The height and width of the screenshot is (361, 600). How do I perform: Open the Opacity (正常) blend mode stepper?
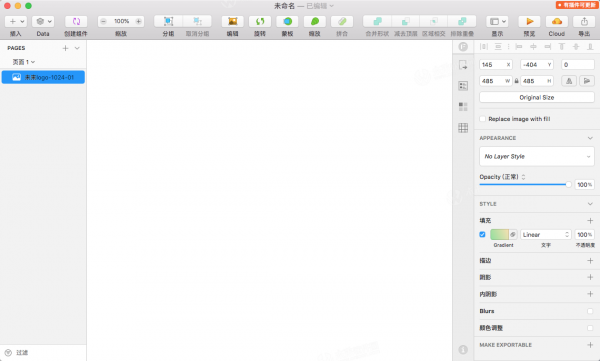pos(523,177)
